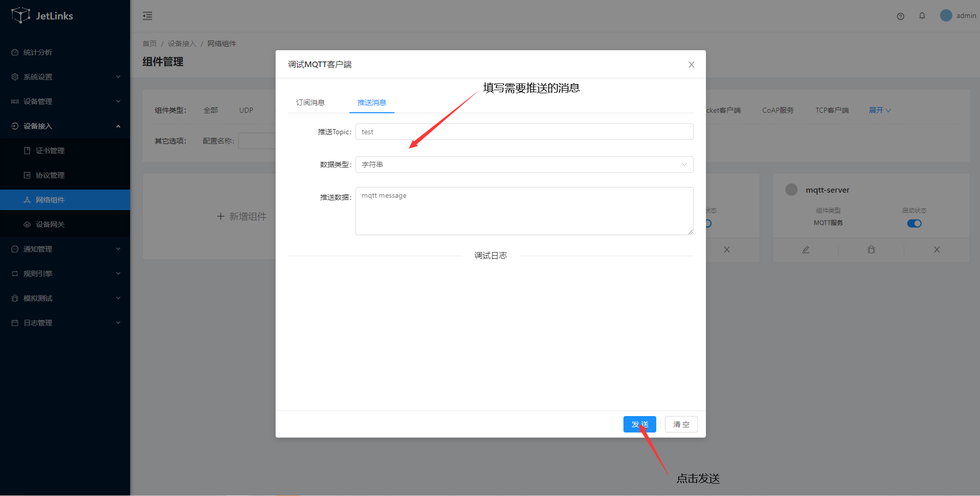Open the help question-mark icon in the header
Screen dimensions: 980x496
[x=900, y=16]
